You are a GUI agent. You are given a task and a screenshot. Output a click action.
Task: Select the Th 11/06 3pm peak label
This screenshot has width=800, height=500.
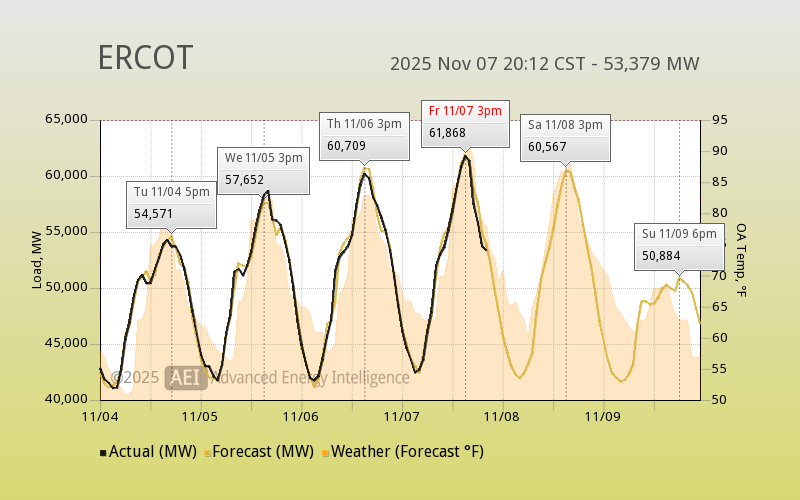coord(365,123)
